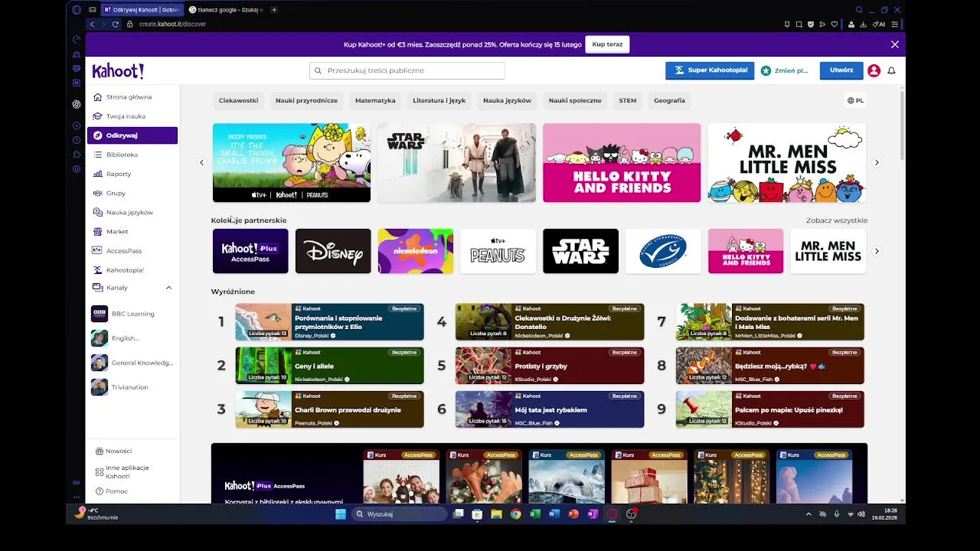Select the STEM category chip
The width and height of the screenshot is (980, 551).
(x=628, y=100)
